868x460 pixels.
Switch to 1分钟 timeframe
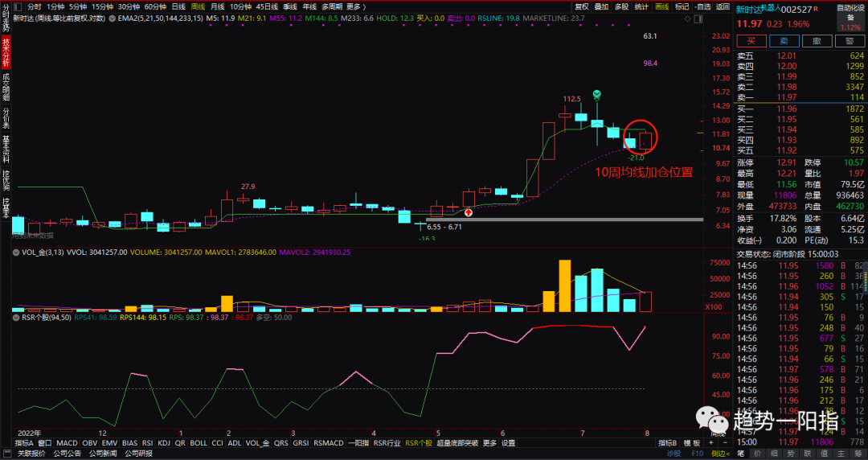tap(55, 6)
